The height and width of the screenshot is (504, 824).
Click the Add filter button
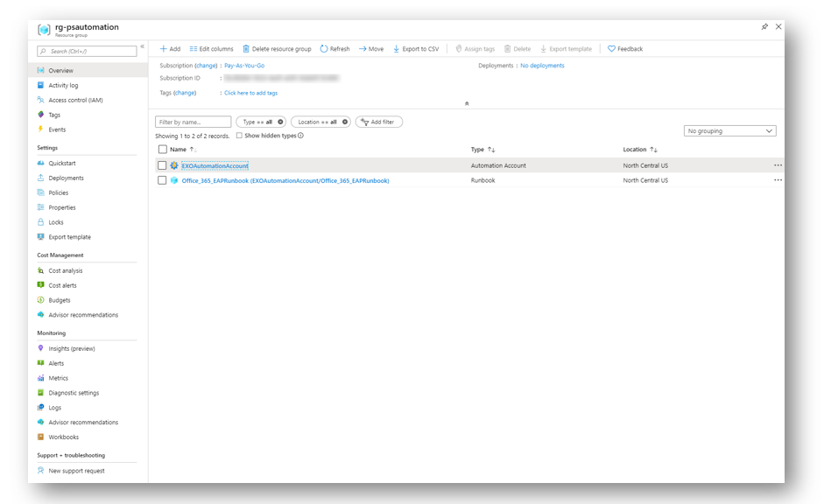tap(379, 122)
